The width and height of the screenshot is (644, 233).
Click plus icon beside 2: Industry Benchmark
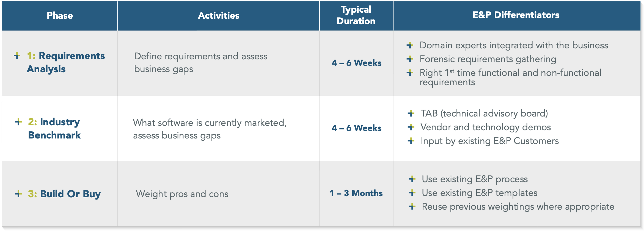[x=18, y=122]
